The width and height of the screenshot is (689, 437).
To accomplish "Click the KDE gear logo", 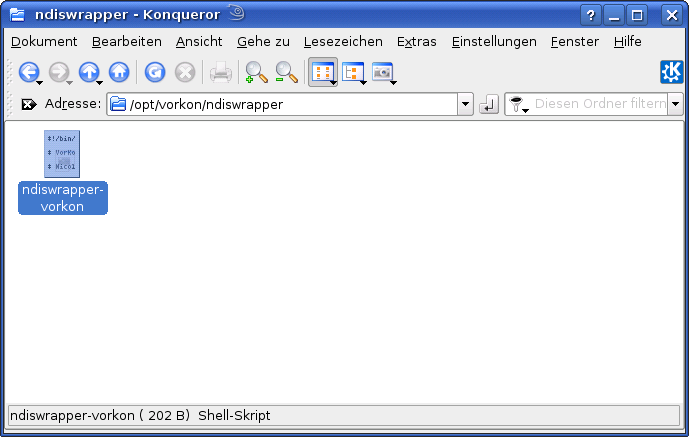I will 671,72.
